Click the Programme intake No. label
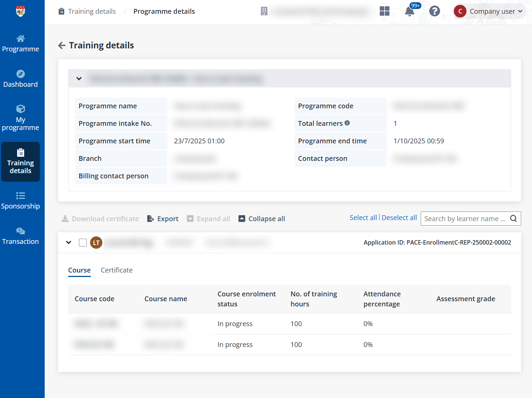 (x=115, y=124)
